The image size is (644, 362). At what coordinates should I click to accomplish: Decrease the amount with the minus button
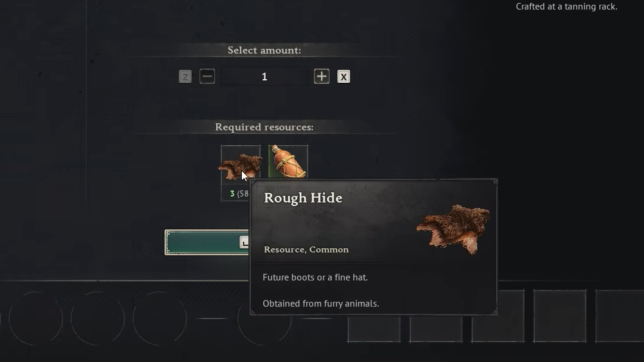click(207, 76)
